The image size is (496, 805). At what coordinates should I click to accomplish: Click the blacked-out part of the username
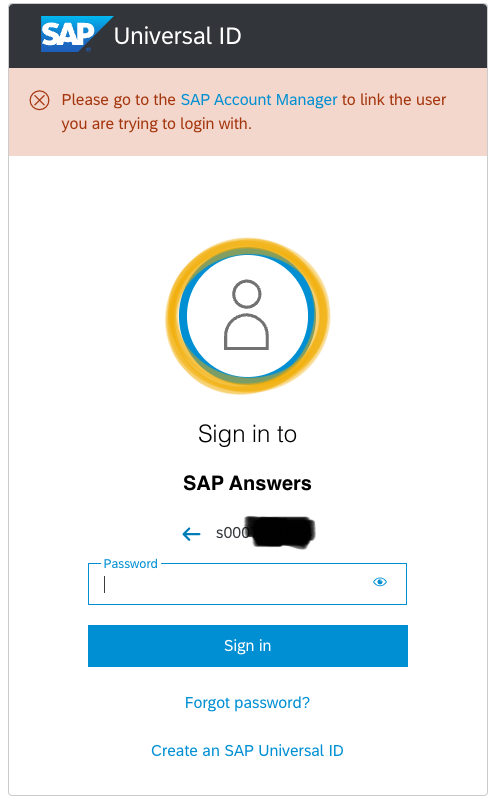click(281, 532)
